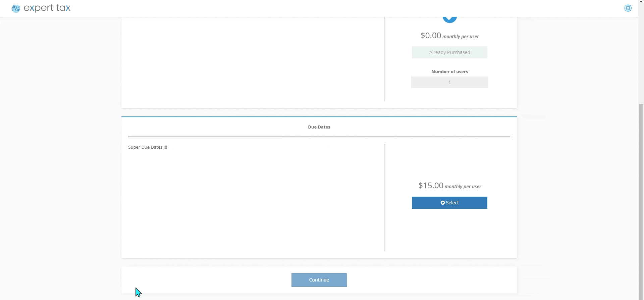Click monthly per user beside $15.00
Screen dimensions: 644x300
click(x=463, y=187)
